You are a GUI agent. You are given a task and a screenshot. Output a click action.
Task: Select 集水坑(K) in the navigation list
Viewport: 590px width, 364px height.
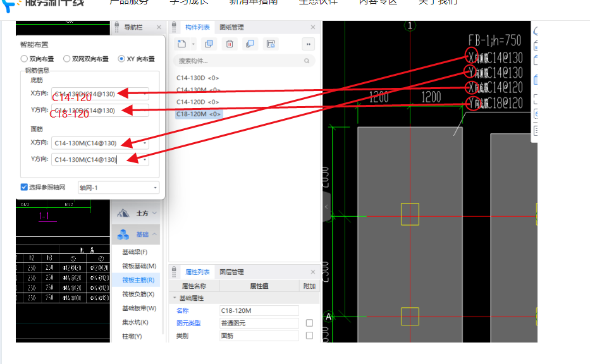coord(135,322)
